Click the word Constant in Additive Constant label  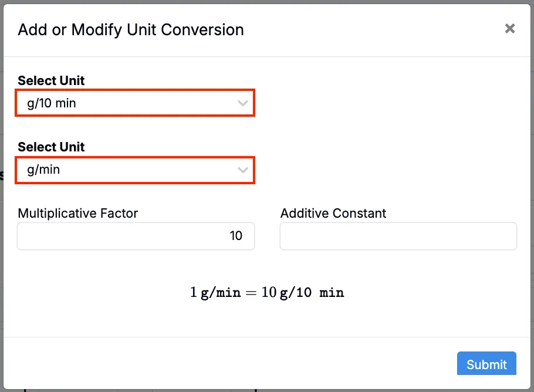click(360, 213)
